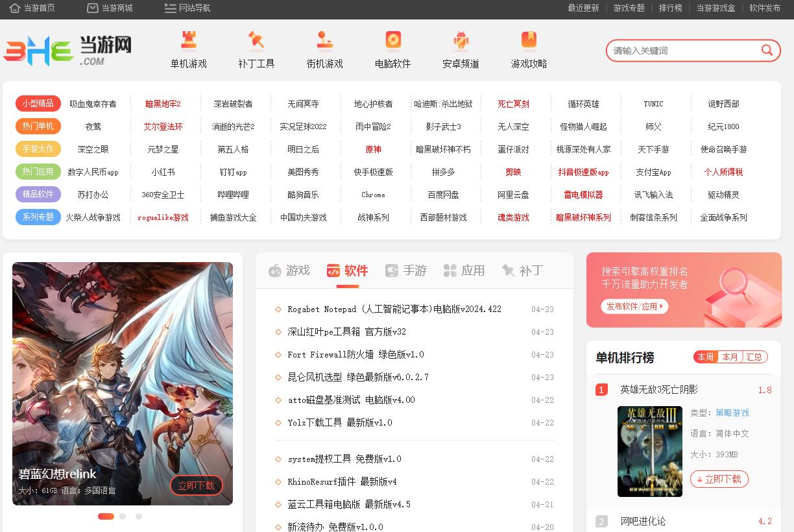The image size is (794, 532).
Task: Open the Yolx下载工具 最新版v1.0 entry
Action: coord(340,423)
